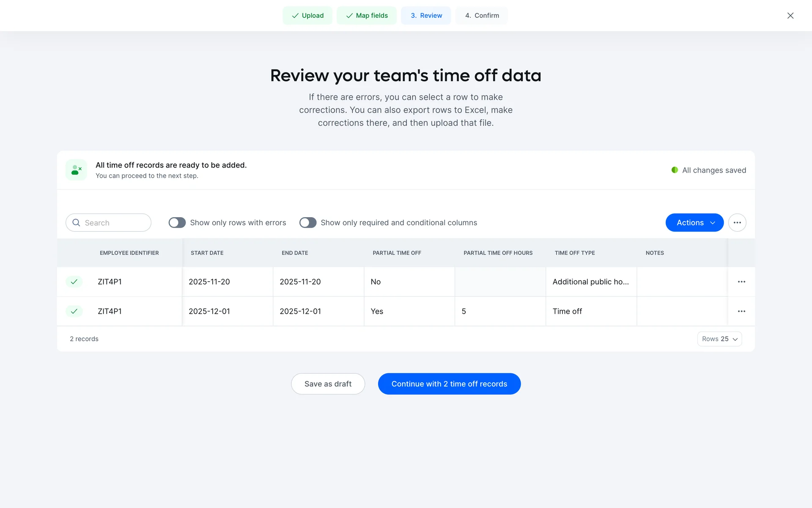Expand the Actions dropdown
The width and height of the screenshot is (812, 508).
coord(694,223)
